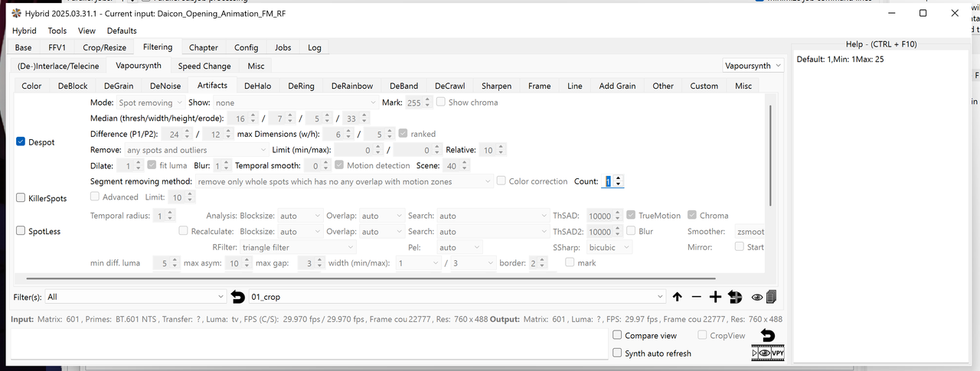Enable the KillerSpots checkbox
Viewport: 980px width, 371px height.
point(21,198)
